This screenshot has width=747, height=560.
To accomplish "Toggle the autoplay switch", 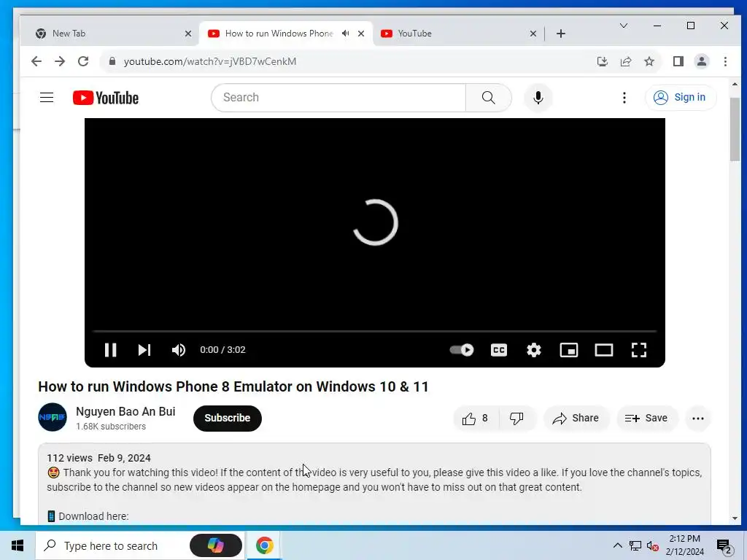I will (x=462, y=350).
